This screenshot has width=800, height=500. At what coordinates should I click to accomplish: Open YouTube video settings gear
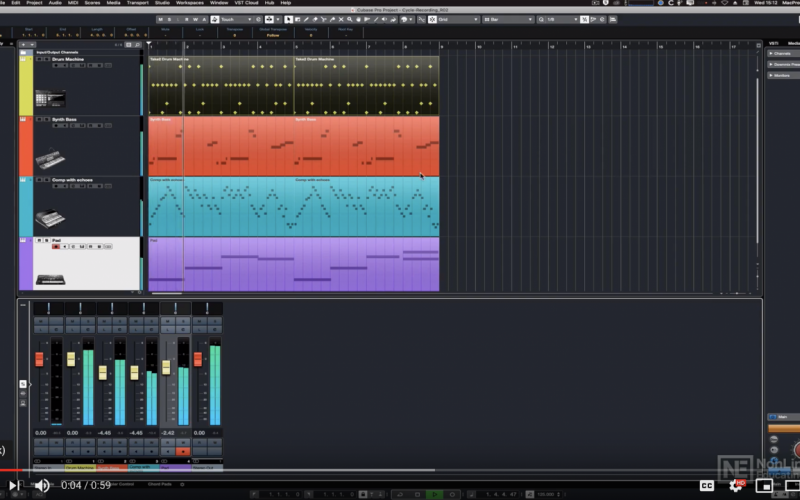tap(737, 486)
